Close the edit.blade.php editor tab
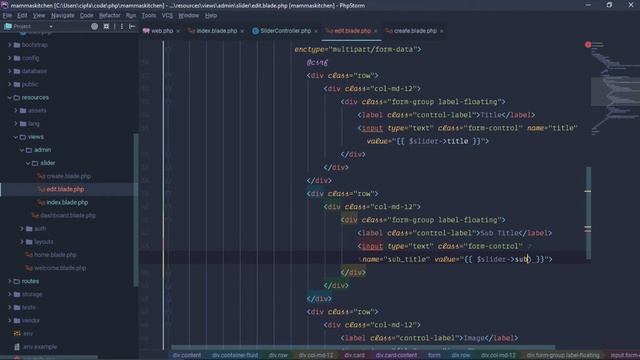The height and width of the screenshot is (360, 640). click(376, 31)
